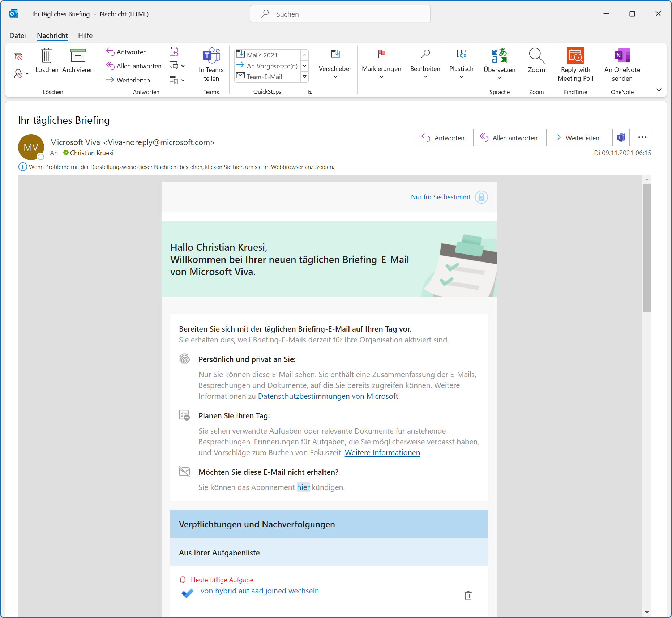This screenshot has height=618, width=672.
Task: Open Reply with Meeting Poll
Action: pos(575,64)
